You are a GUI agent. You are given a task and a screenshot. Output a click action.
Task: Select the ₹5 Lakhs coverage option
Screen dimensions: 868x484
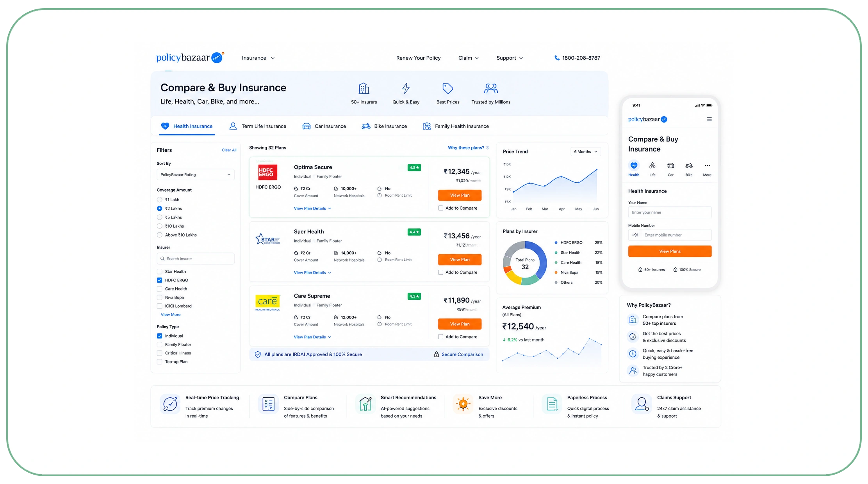[x=159, y=217]
